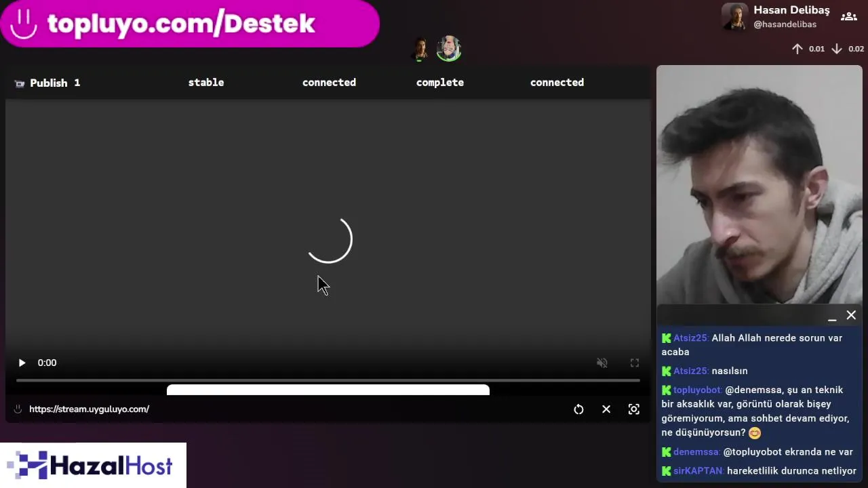The height and width of the screenshot is (488, 868).
Task: Select the first participant avatar at top
Action: point(420,49)
